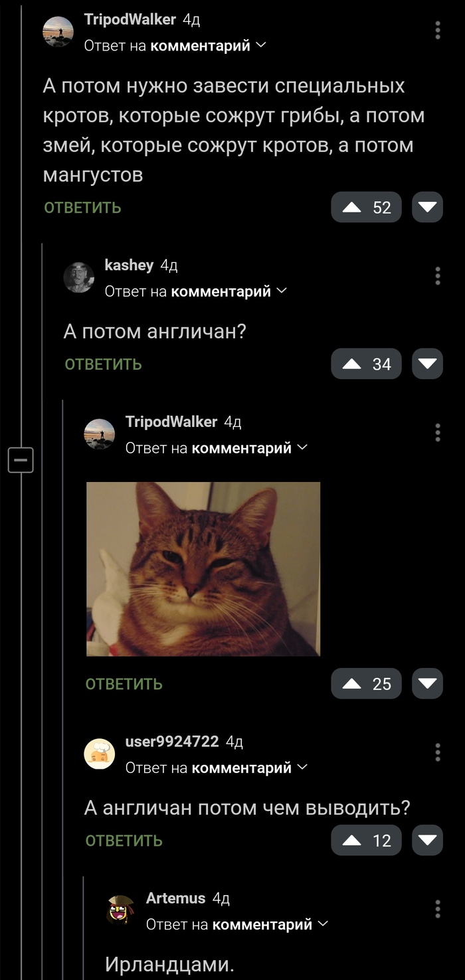Expand 'Ответ на комментарий' under kashey
The image size is (465, 980).
(196, 291)
